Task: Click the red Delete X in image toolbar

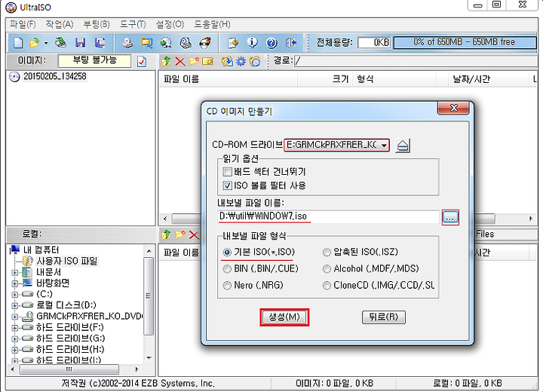Action: pos(179,62)
